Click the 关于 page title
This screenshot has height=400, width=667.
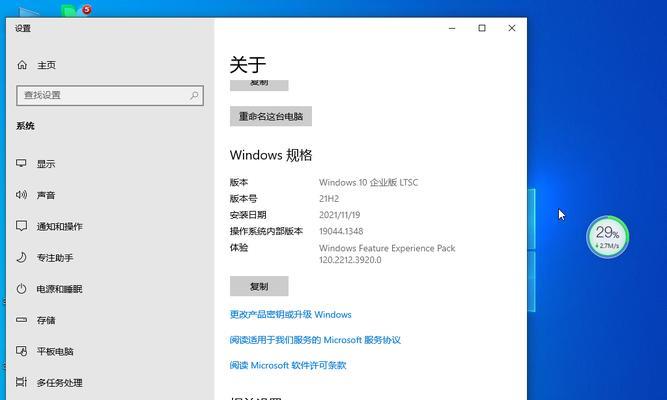(x=248, y=65)
